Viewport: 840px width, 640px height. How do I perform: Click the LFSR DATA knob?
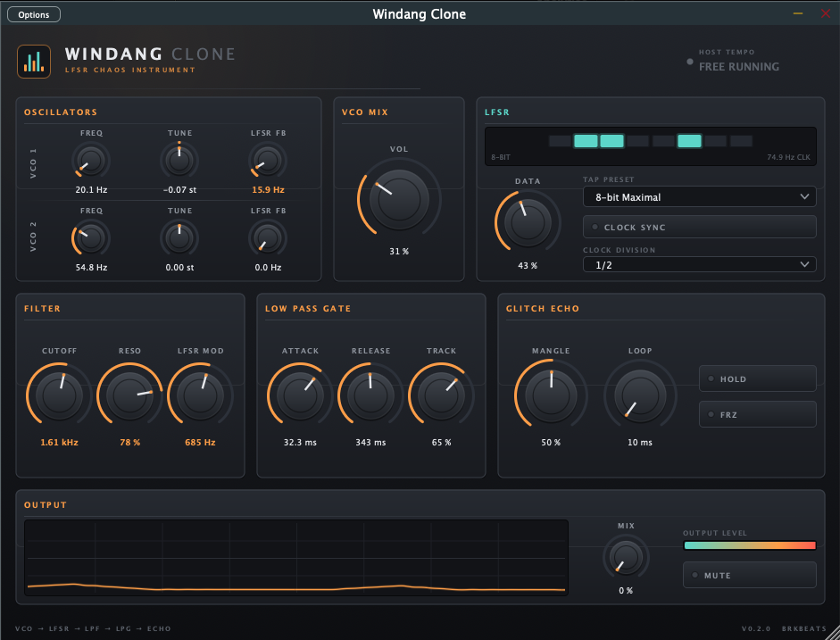point(528,221)
